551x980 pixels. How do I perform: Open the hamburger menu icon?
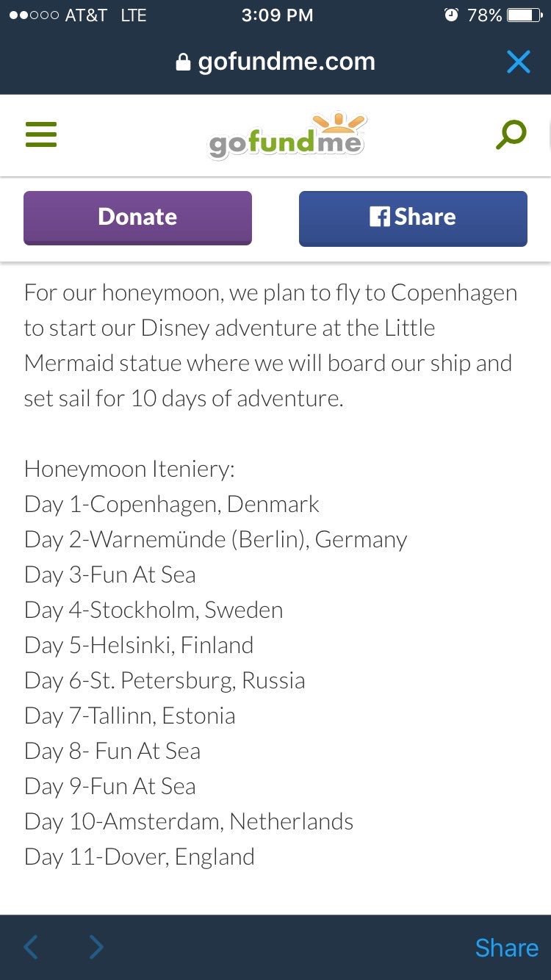41,135
